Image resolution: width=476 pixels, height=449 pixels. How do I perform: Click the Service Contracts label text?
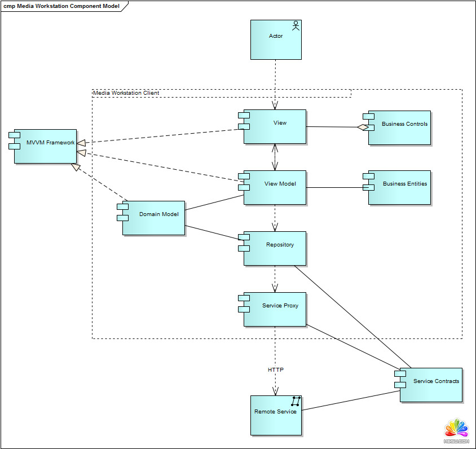pyautogui.click(x=436, y=381)
